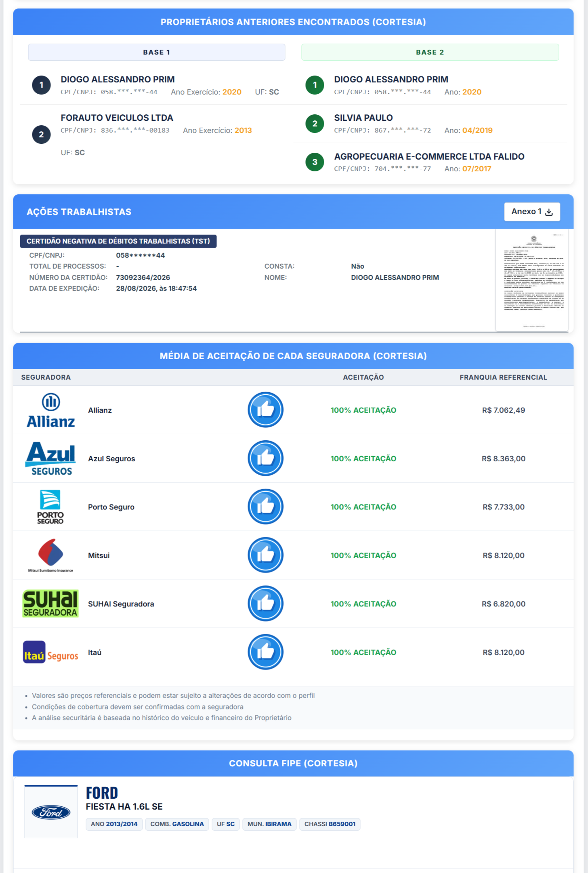Select the BASE 1 tab
588x873 pixels.
pos(157,52)
